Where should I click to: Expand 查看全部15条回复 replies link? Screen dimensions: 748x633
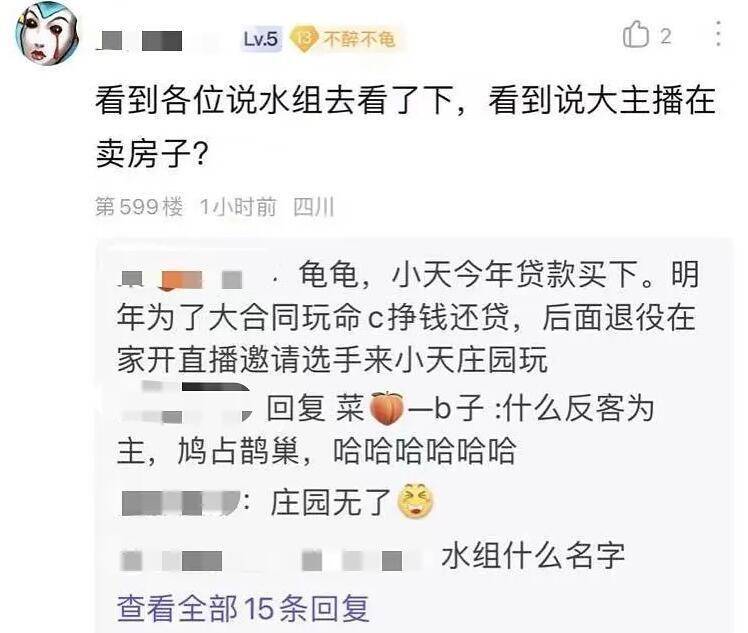243,608
